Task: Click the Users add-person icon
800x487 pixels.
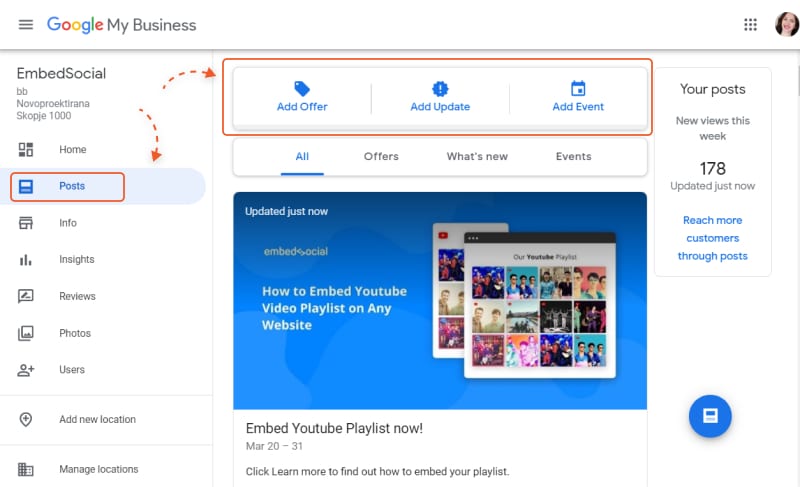Action: [x=26, y=370]
